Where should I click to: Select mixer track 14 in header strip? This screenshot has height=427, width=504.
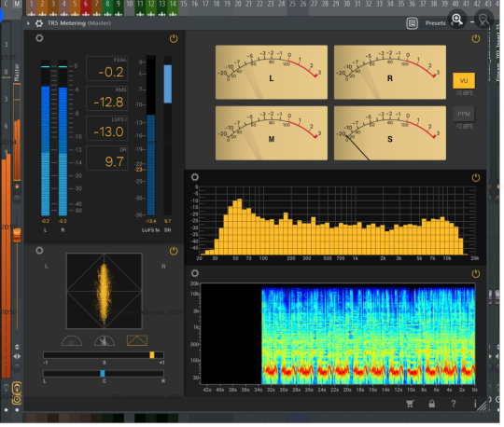[173, 7]
